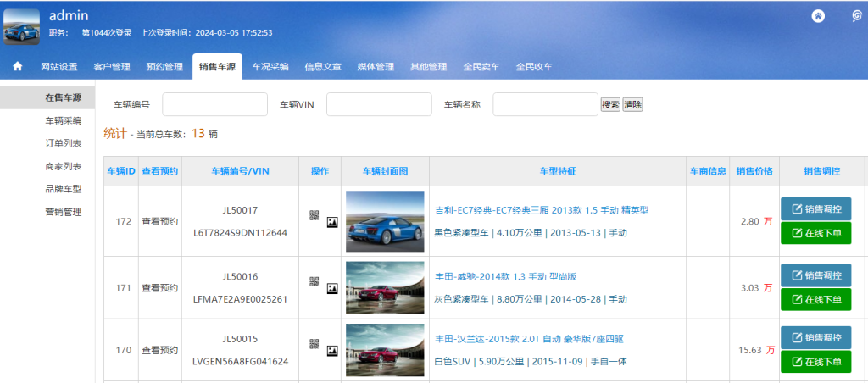868x383 pixels.
Task: Click 在线下单 button for vehicle 170
Action: pyautogui.click(x=816, y=362)
